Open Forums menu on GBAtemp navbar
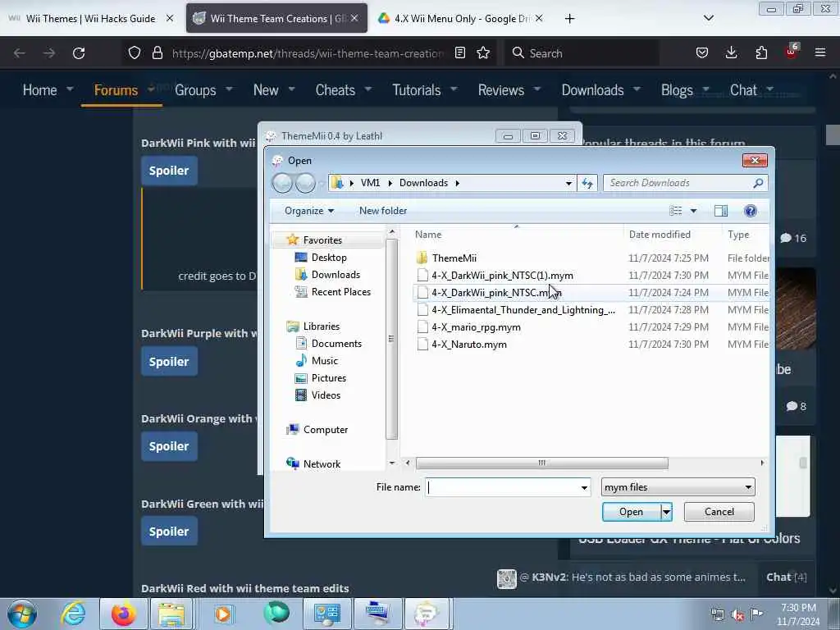 coord(116,90)
